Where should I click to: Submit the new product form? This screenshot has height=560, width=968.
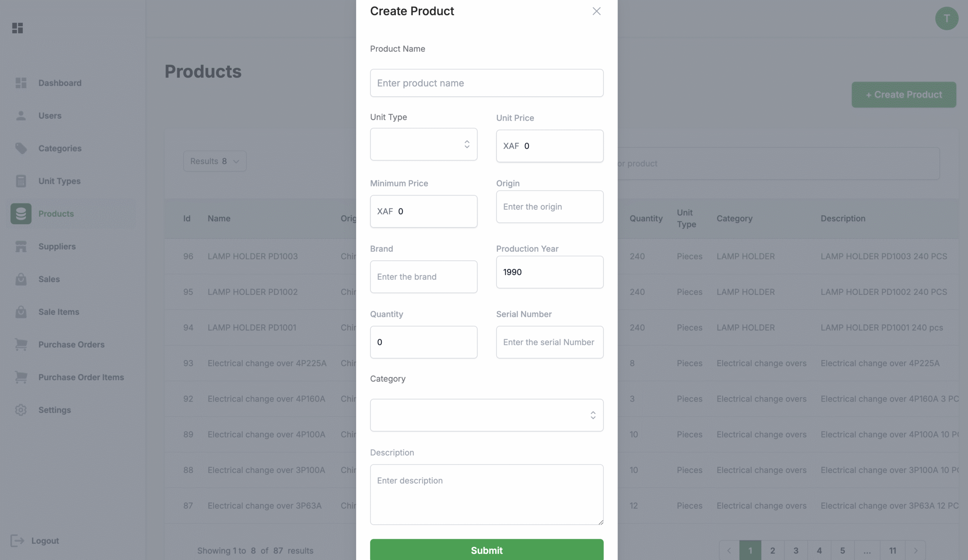[x=486, y=550]
